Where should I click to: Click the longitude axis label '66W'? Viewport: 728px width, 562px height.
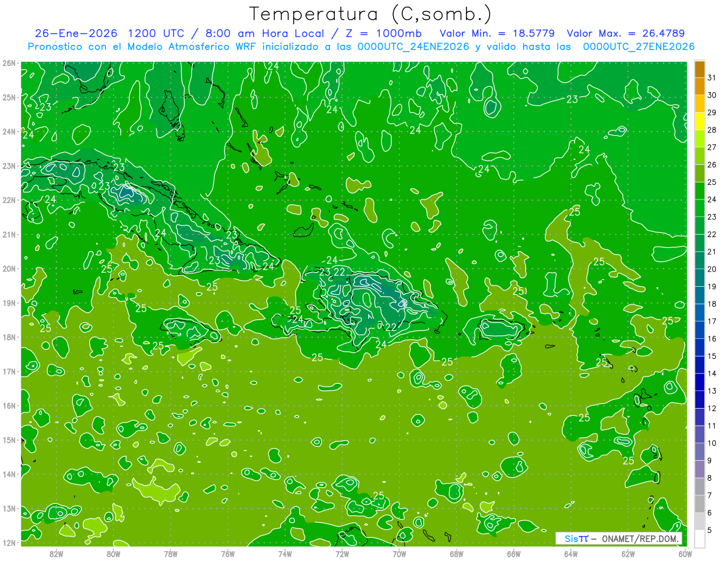tap(514, 554)
